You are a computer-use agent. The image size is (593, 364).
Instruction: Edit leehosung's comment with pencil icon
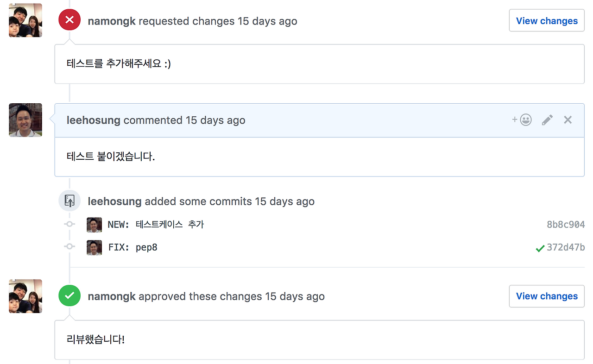[547, 120]
